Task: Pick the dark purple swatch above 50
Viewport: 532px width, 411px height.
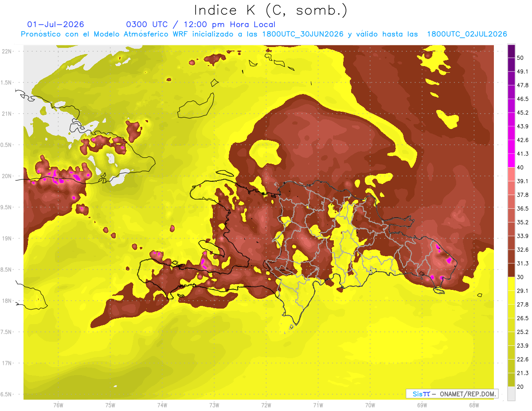Action: pyautogui.click(x=511, y=51)
